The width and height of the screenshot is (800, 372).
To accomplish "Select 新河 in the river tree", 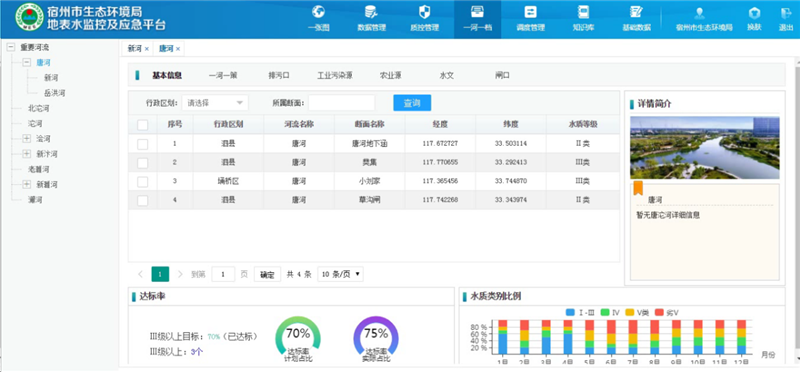I will point(51,78).
